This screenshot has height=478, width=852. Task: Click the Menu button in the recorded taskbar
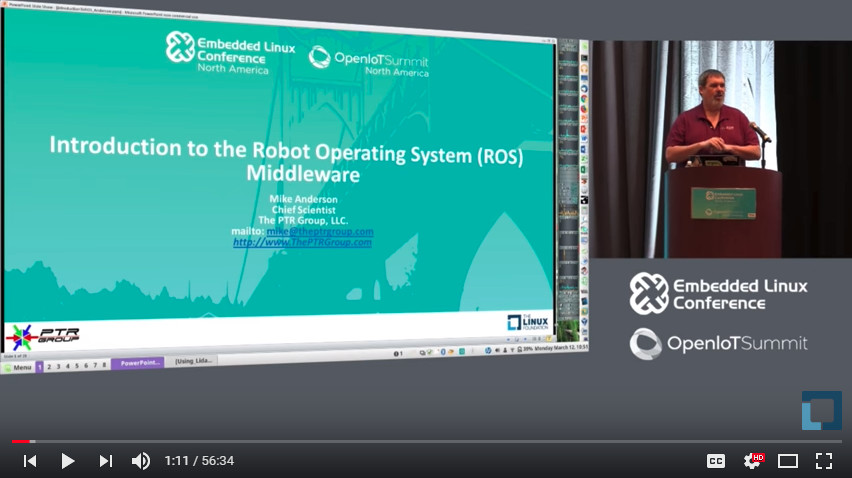point(18,368)
